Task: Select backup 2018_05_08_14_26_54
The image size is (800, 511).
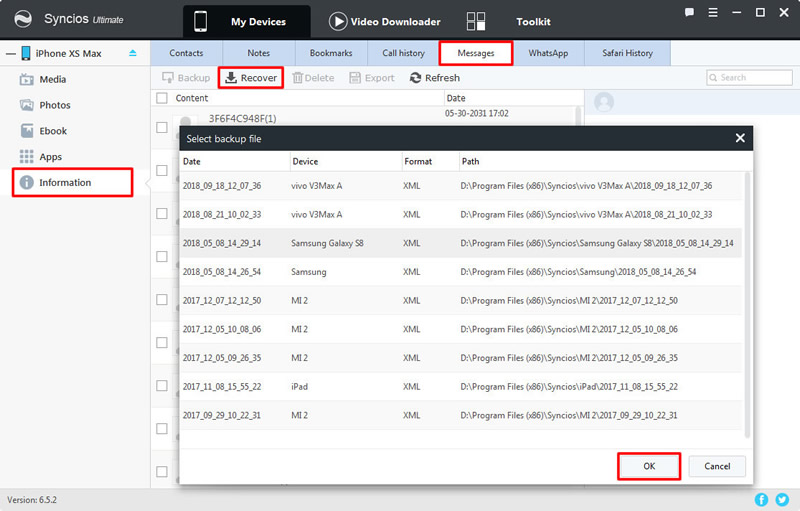Action: point(461,272)
